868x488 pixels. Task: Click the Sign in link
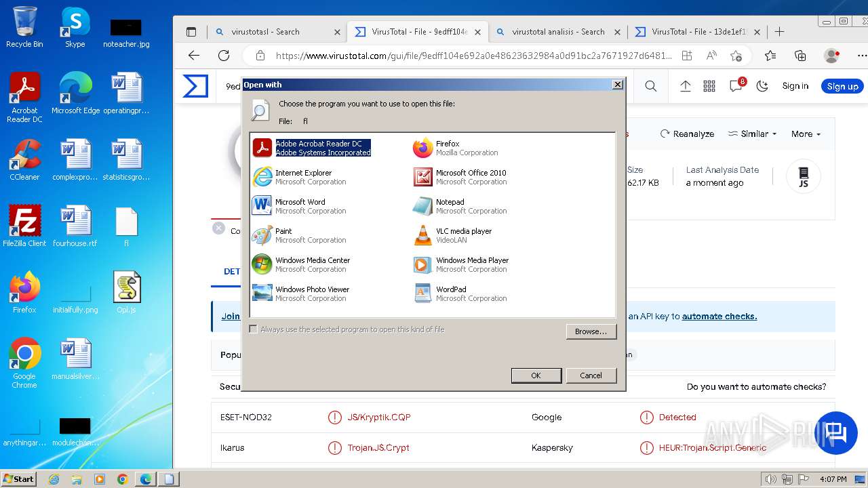pyautogui.click(x=795, y=86)
